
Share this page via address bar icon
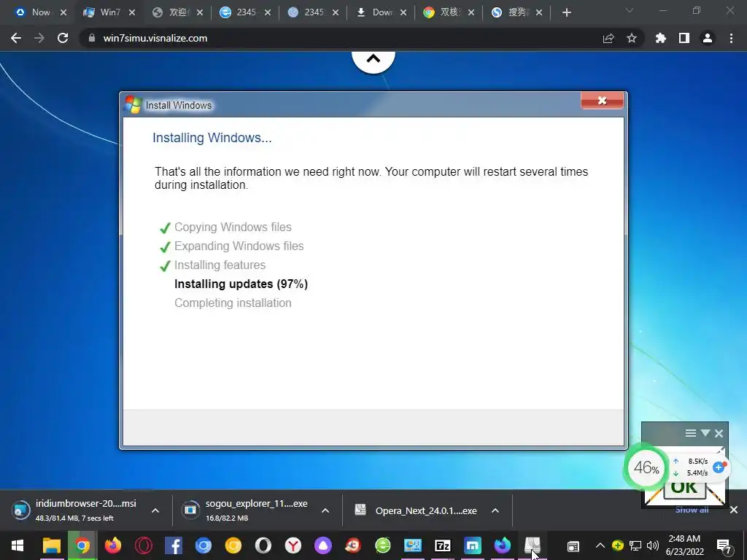point(608,39)
